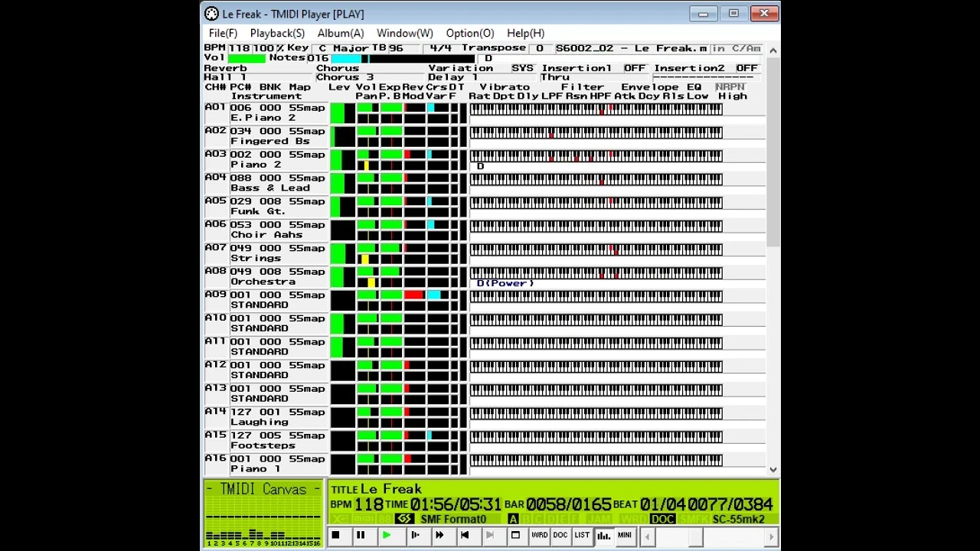
Task: Open the Reverb type field Hall 1
Action: coord(259,77)
